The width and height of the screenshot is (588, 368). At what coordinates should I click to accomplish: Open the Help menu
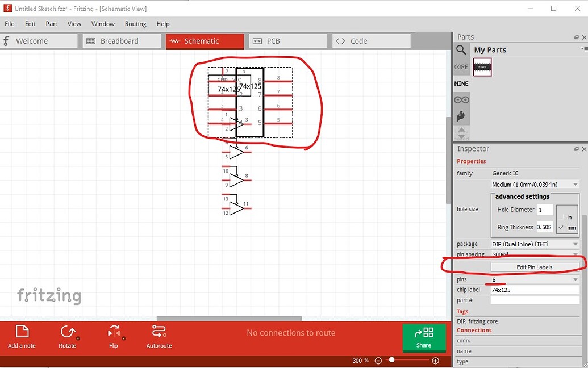pyautogui.click(x=162, y=24)
